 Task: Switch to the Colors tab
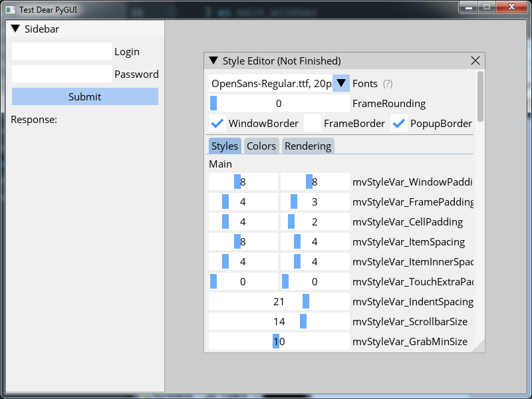click(261, 146)
